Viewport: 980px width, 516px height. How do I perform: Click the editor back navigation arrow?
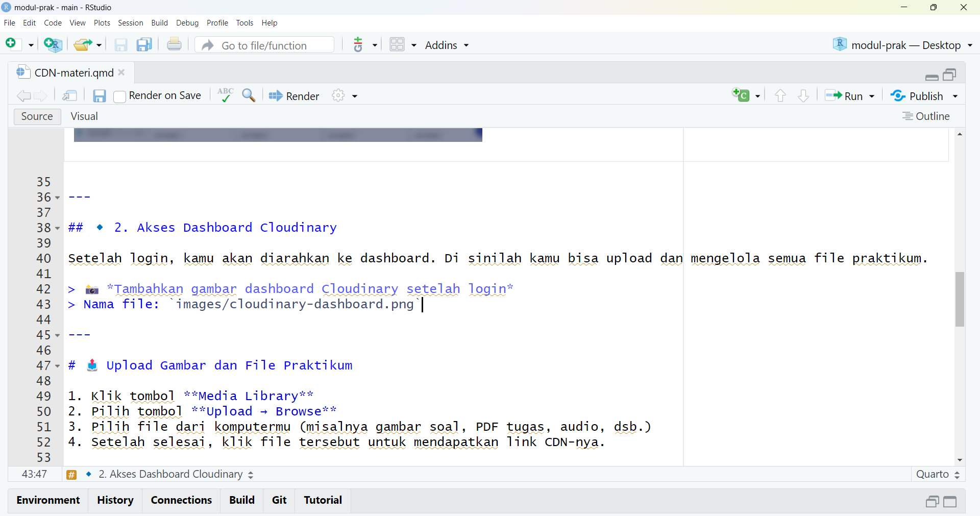coord(23,96)
